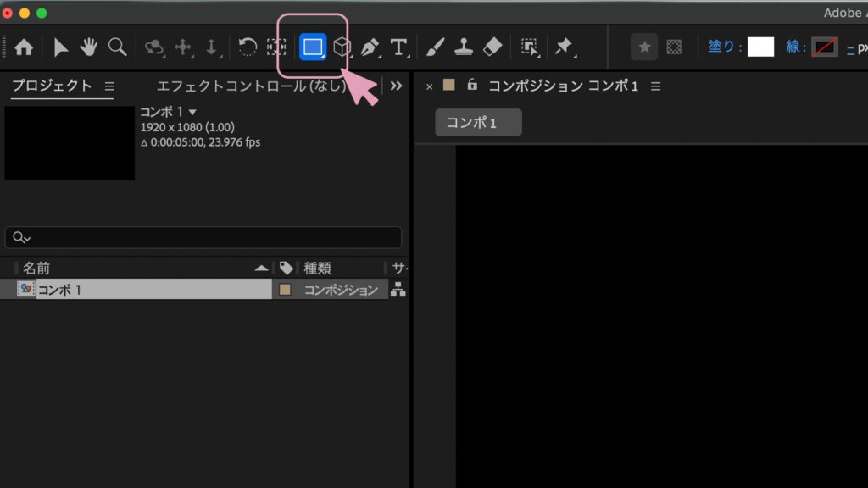Select the Pan Behind anchor point tool
Image resolution: width=868 pixels, height=488 pixels.
[276, 47]
